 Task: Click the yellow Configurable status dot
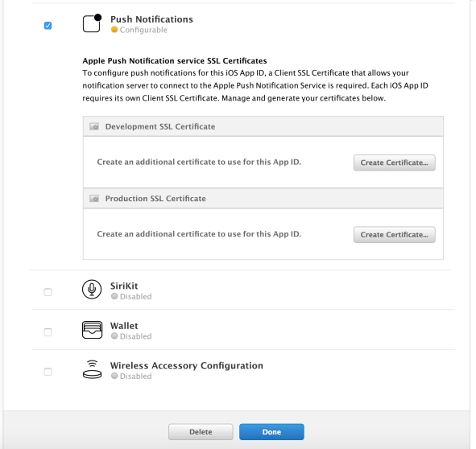click(114, 30)
